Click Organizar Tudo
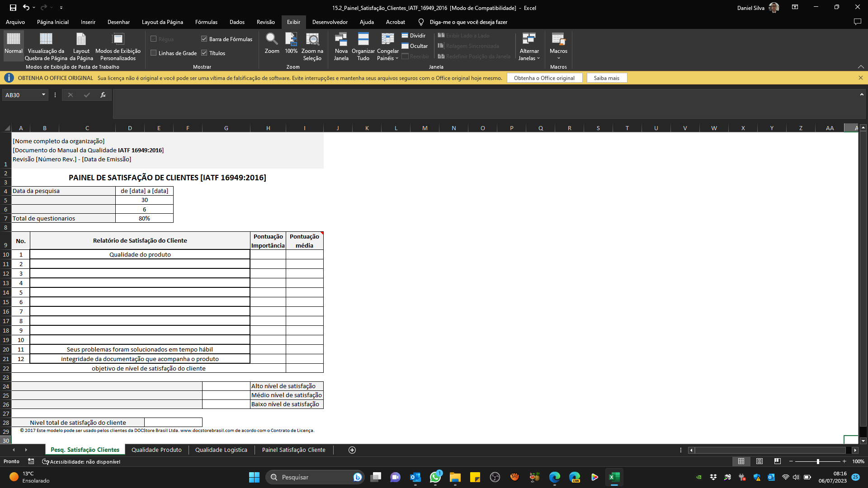The width and height of the screenshot is (868, 488). pyautogui.click(x=363, y=45)
